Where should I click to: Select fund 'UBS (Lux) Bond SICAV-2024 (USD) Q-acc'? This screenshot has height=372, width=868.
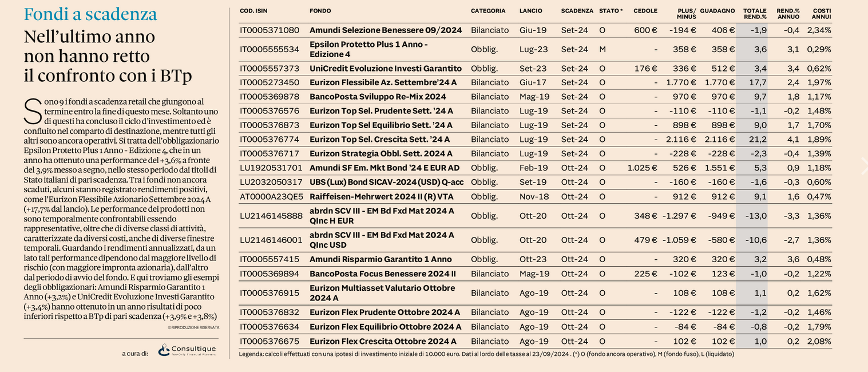click(x=387, y=183)
